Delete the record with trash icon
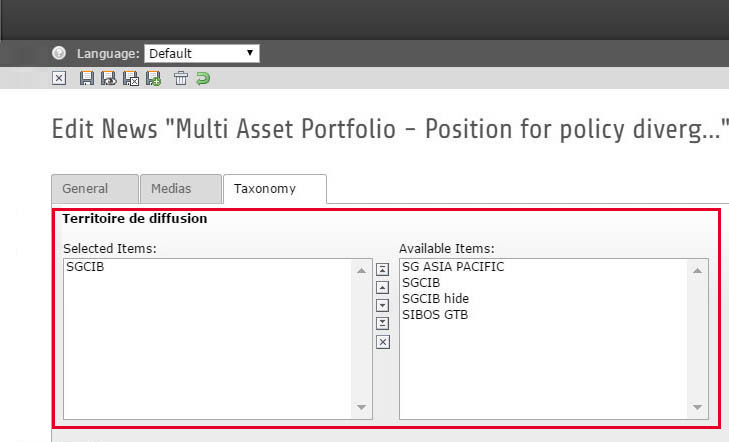Image resolution: width=729 pixels, height=442 pixels. coord(181,78)
